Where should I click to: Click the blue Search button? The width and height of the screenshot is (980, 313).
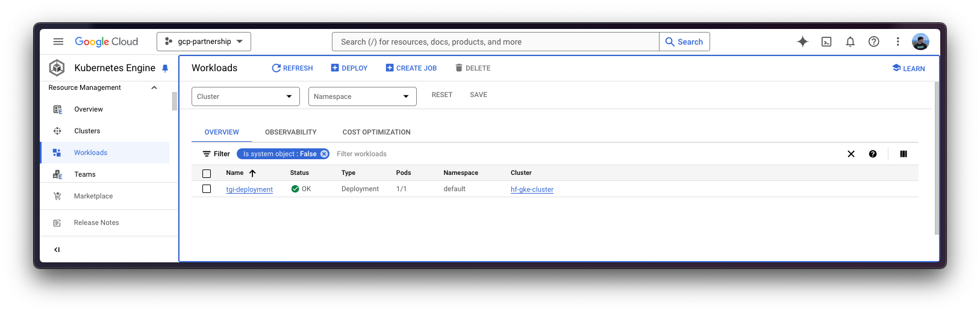684,42
